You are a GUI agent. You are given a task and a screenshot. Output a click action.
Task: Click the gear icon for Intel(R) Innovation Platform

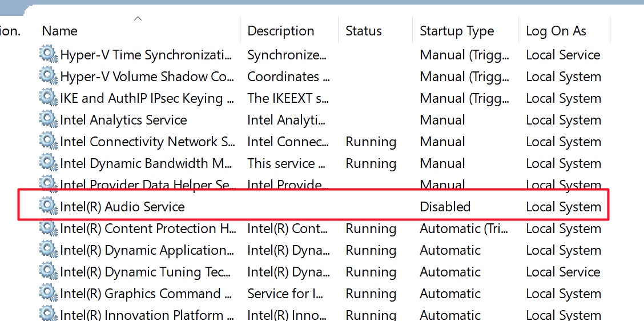[49, 314]
